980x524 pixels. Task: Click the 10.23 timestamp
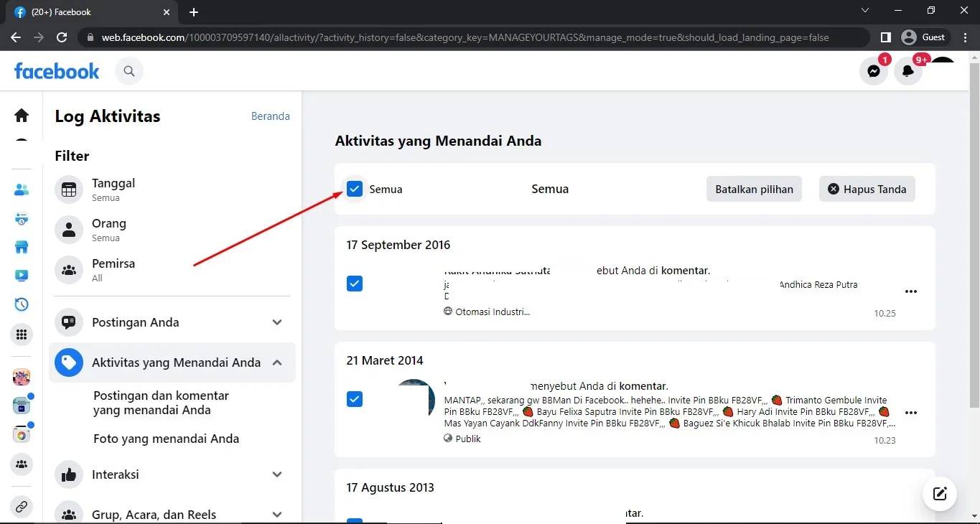885,440
